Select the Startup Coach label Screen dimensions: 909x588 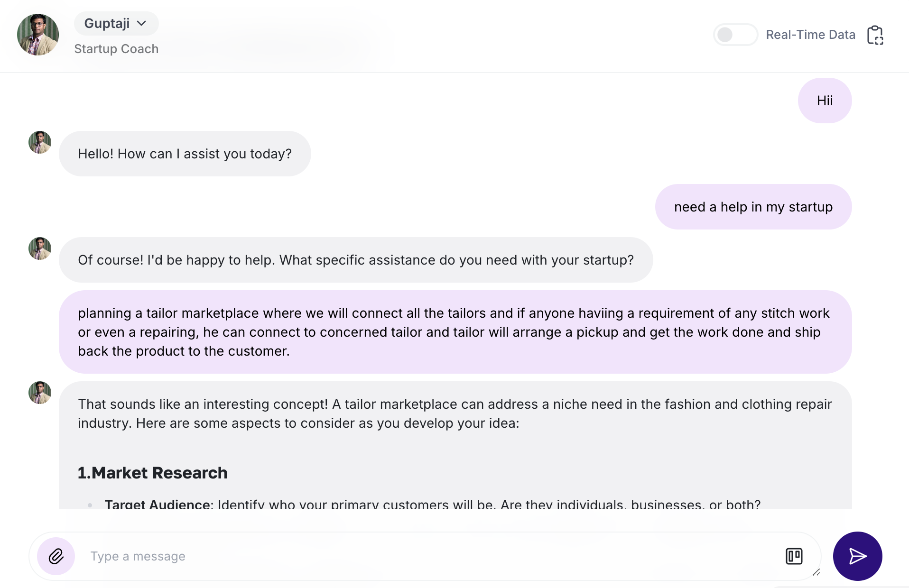(x=116, y=49)
